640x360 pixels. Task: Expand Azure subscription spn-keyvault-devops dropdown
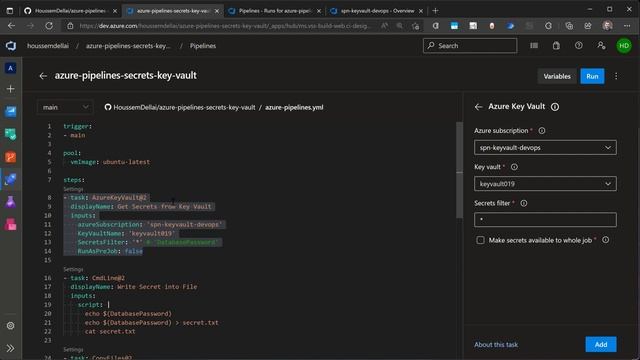[x=545, y=147]
